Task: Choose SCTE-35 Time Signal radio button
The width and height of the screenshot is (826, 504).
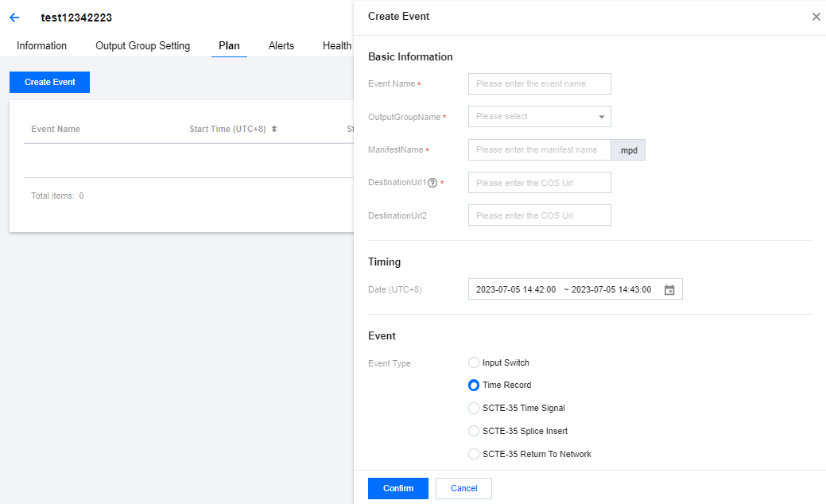Action: click(x=474, y=408)
